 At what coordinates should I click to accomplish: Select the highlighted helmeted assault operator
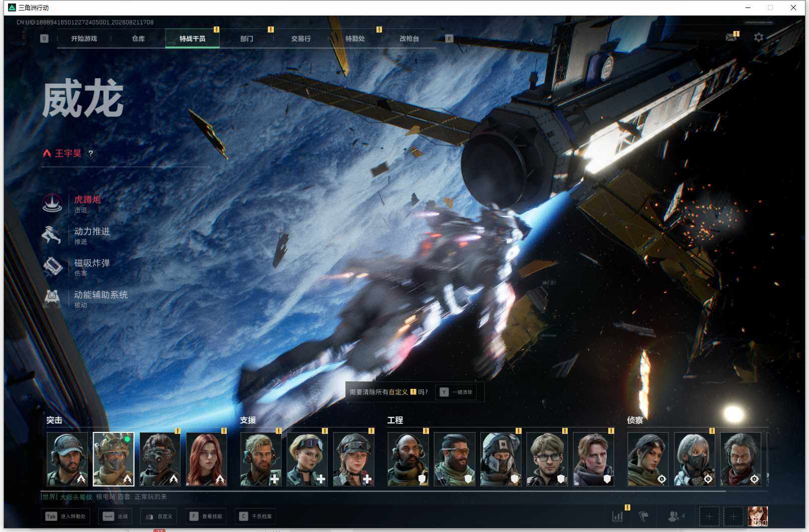(x=114, y=459)
